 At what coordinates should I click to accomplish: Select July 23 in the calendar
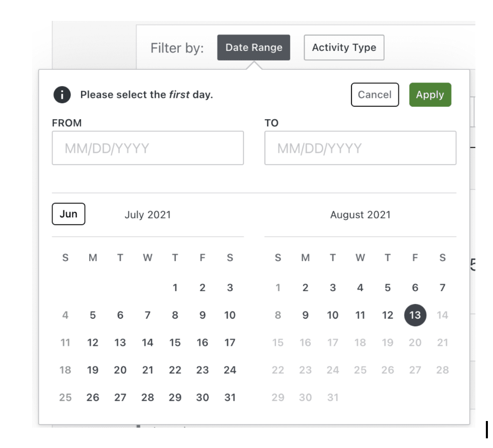(x=203, y=370)
